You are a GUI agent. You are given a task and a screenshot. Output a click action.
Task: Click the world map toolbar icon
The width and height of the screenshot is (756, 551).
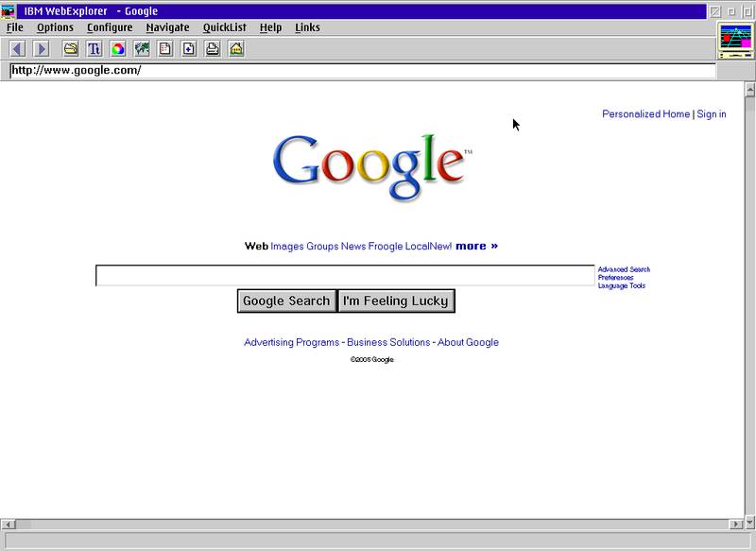pyautogui.click(x=142, y=49)
